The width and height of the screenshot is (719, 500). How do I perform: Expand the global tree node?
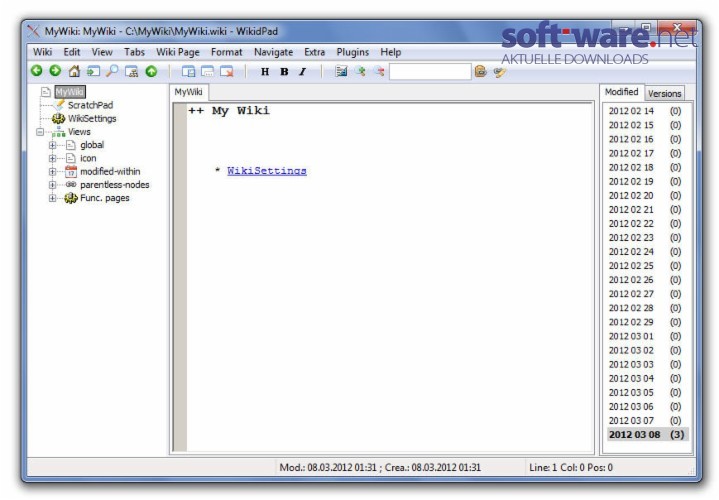tap(52, 145)
